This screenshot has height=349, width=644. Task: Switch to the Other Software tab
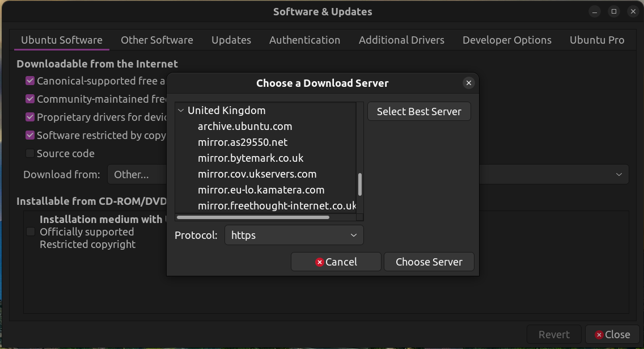156,40
